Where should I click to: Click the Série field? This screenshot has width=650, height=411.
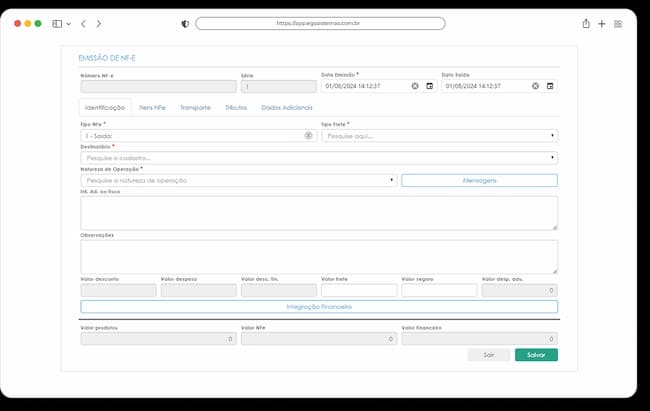279,87
